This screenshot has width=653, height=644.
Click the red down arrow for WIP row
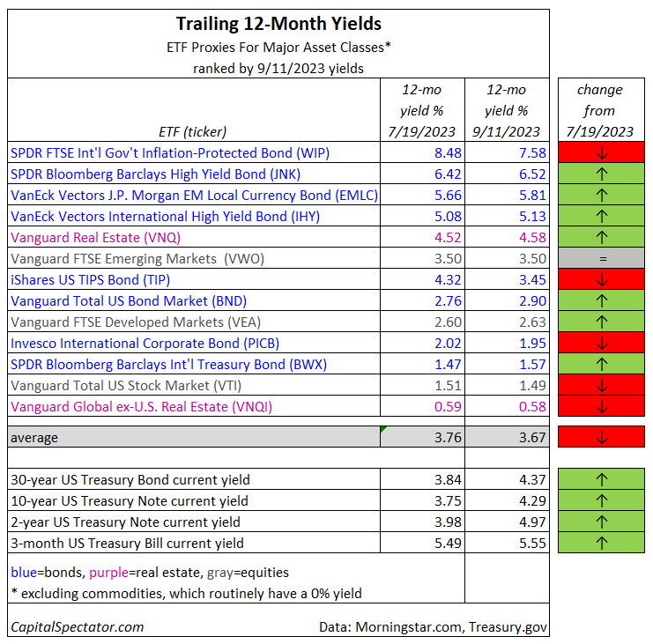601,153
